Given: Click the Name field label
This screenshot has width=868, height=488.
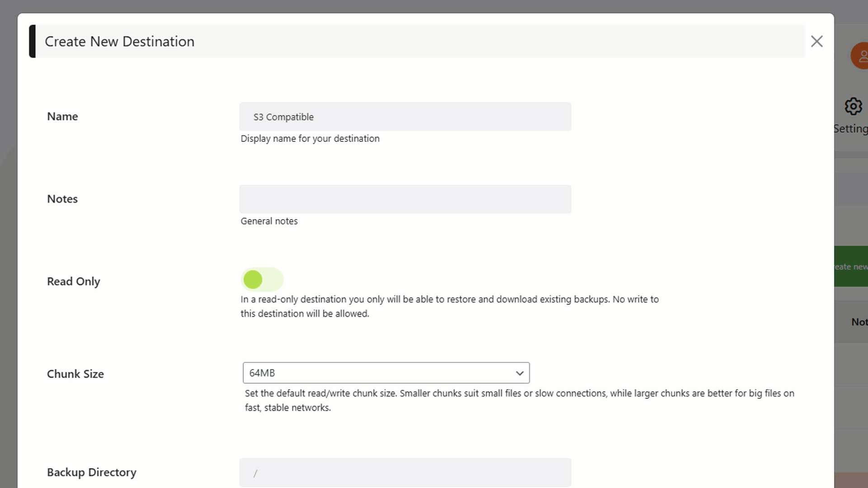Looking at the screenshot, I should tap(62, 117).
